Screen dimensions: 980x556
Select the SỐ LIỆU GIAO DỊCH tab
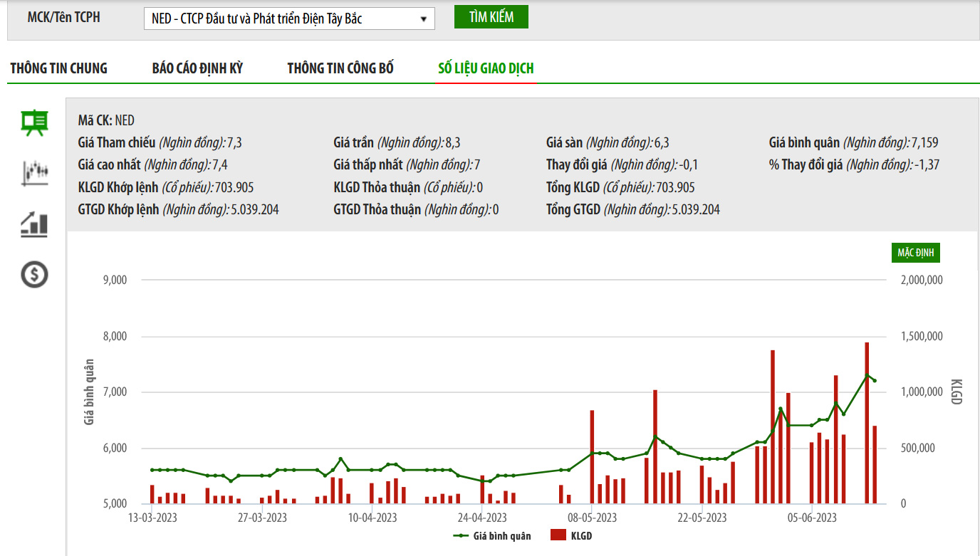coord(486,68)
